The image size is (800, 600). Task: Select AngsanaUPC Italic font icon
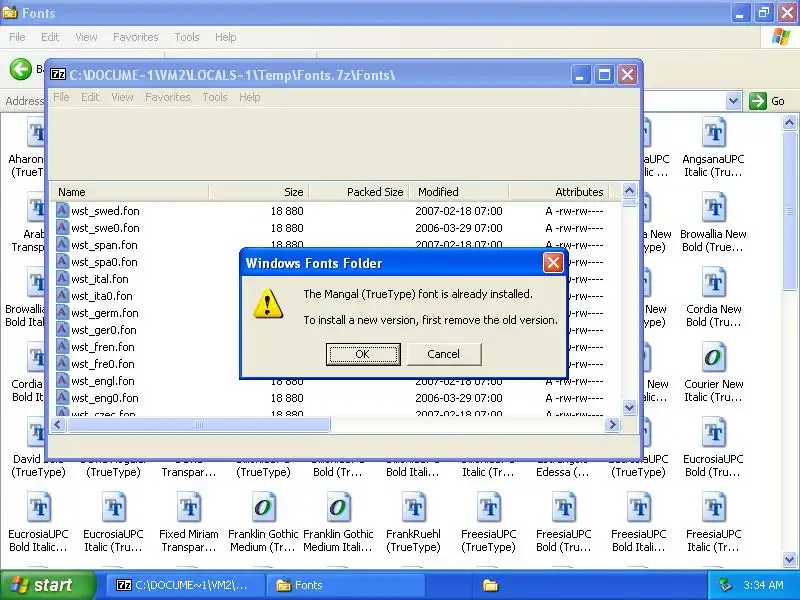[713, 133]
